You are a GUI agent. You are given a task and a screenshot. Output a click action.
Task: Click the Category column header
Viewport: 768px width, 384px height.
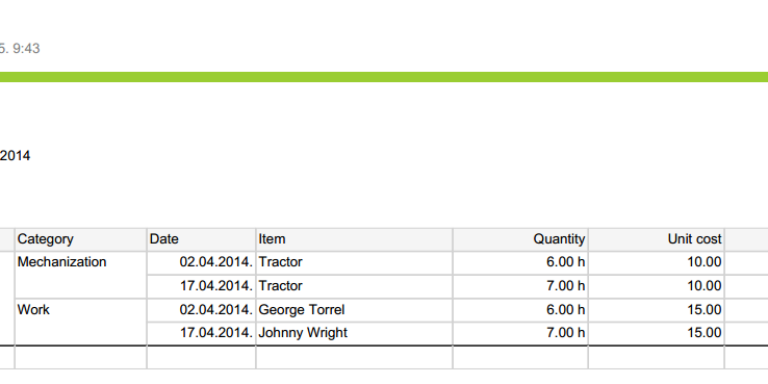coord(81,240)
